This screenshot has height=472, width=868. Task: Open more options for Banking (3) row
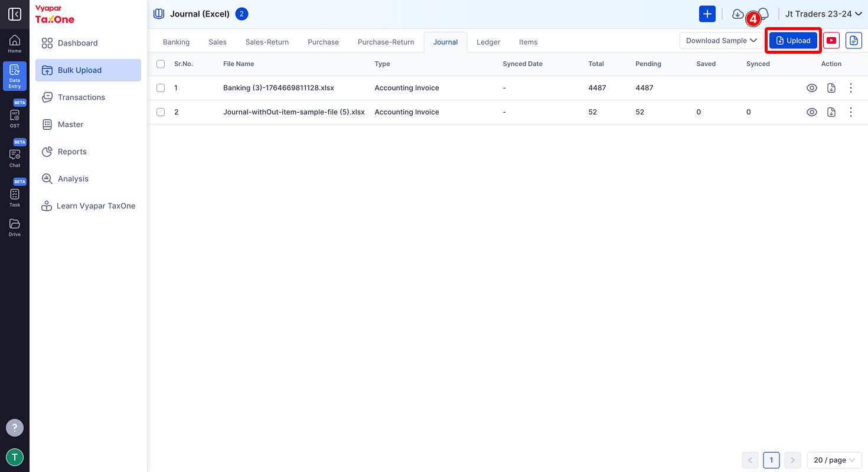click(x=851, y=88)
